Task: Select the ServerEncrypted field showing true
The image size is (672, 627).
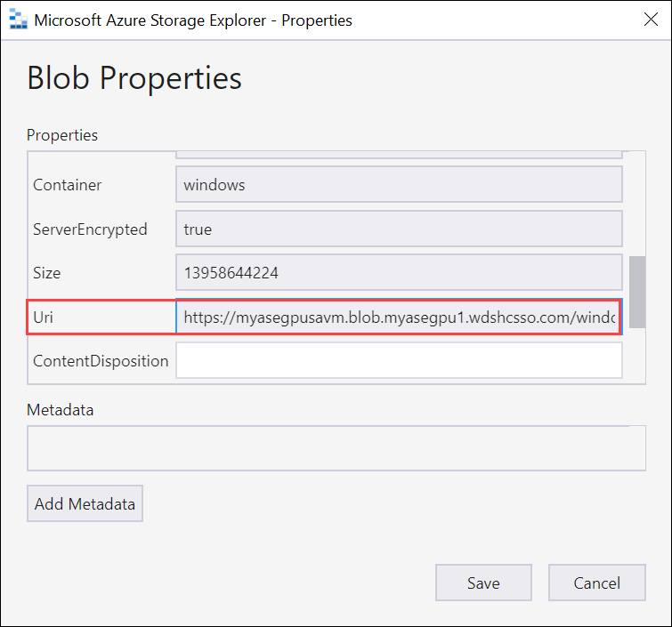Action: (399, 229)
